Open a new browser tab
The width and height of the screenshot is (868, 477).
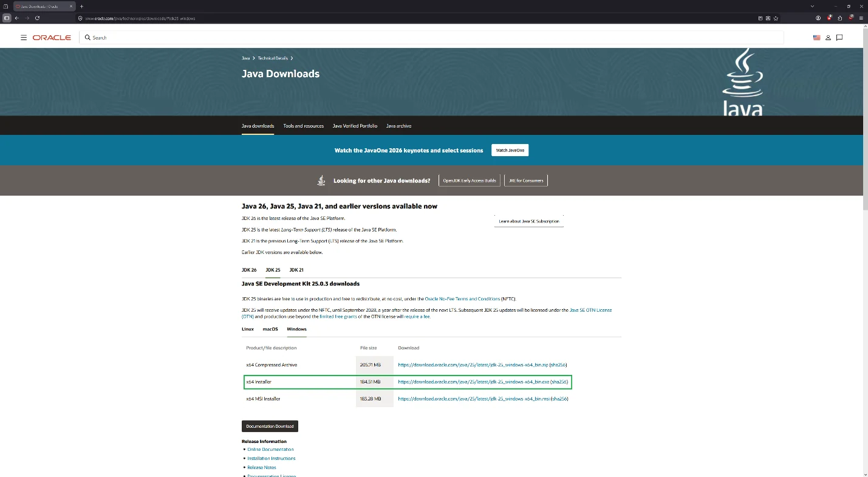(x=81, y=6)
